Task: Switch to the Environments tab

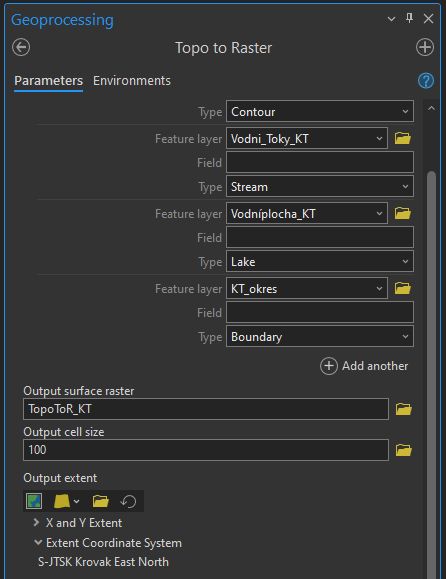Action: pos(132,81)
